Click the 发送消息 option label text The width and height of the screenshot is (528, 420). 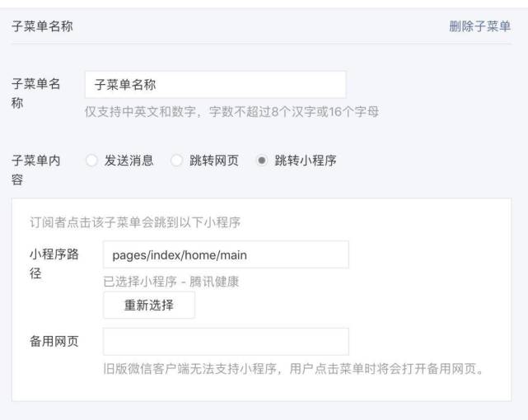coord(128,161)
